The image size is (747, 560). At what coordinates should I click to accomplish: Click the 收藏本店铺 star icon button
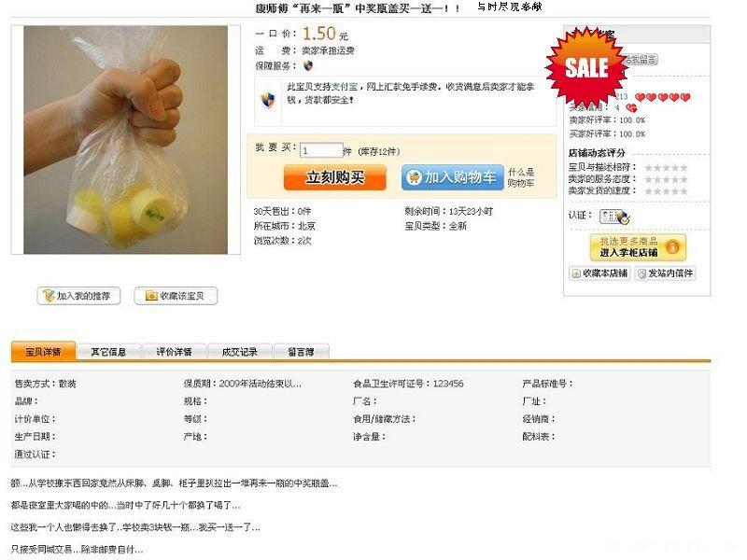(599, 273)
